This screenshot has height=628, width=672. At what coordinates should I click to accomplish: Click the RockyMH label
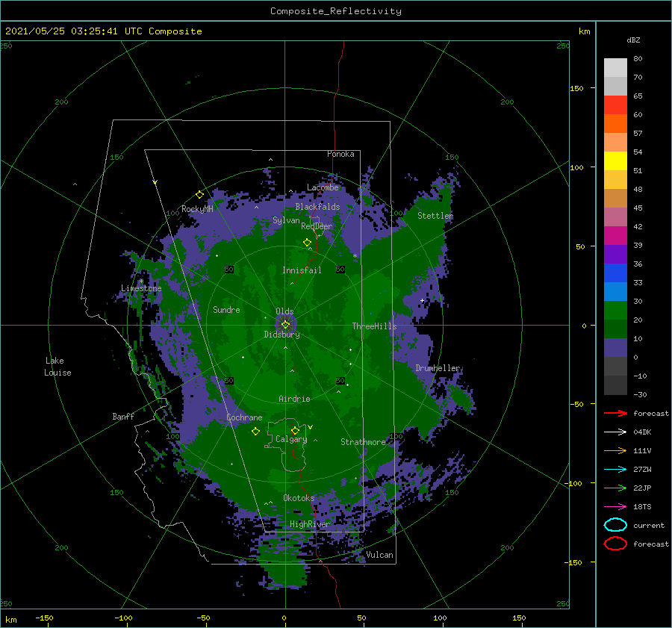click(x=197, y=209)
